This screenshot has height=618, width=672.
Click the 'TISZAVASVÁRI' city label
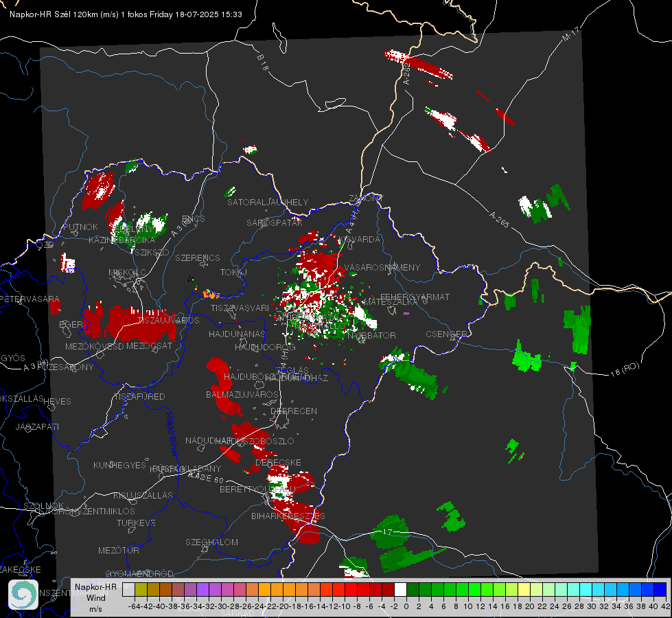240,308
